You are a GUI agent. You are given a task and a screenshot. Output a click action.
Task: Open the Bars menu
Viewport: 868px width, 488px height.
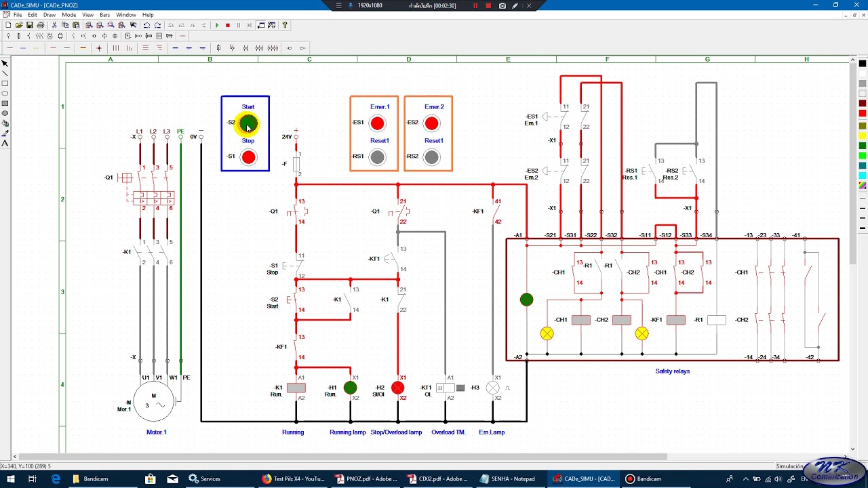(104, 14)
